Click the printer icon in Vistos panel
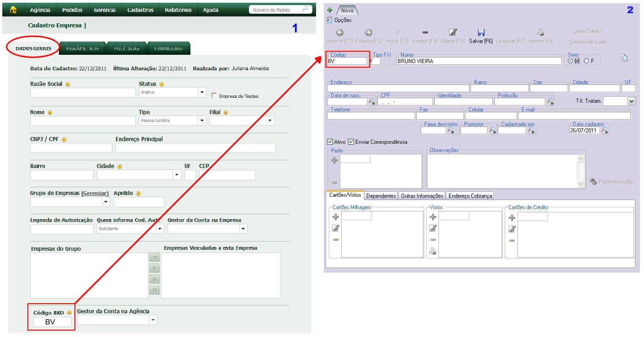 click(x=433, y=251)
